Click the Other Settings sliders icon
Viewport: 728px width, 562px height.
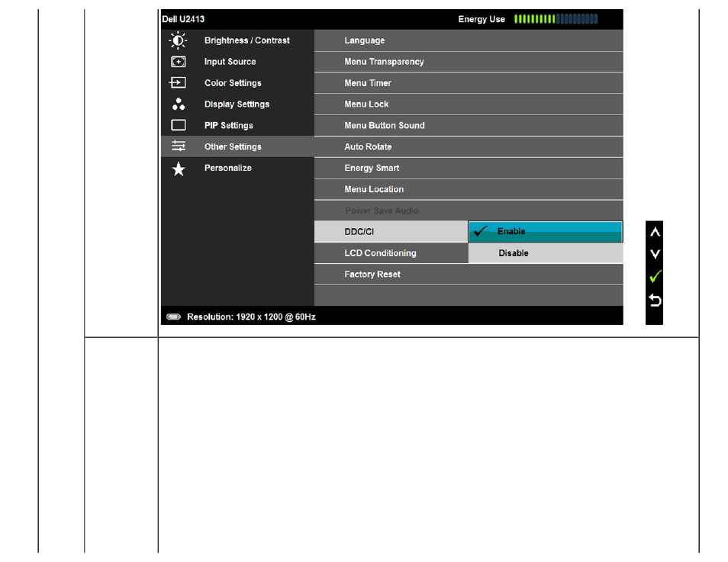point(179,146)
